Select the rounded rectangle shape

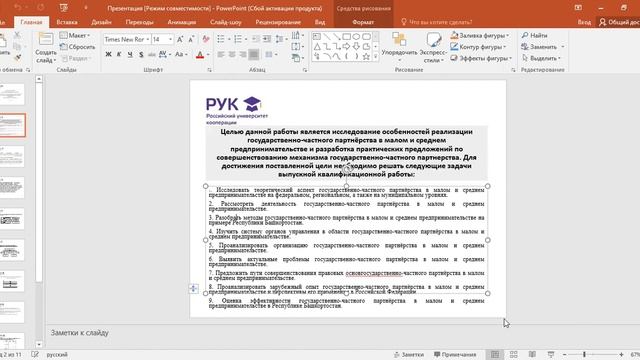click(x=366, y=37)
